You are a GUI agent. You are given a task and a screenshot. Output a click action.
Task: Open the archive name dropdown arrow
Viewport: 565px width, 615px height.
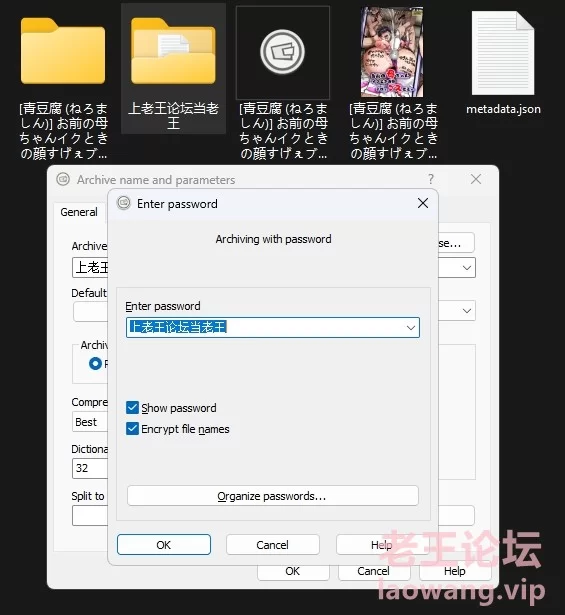[x=467, y=268]
